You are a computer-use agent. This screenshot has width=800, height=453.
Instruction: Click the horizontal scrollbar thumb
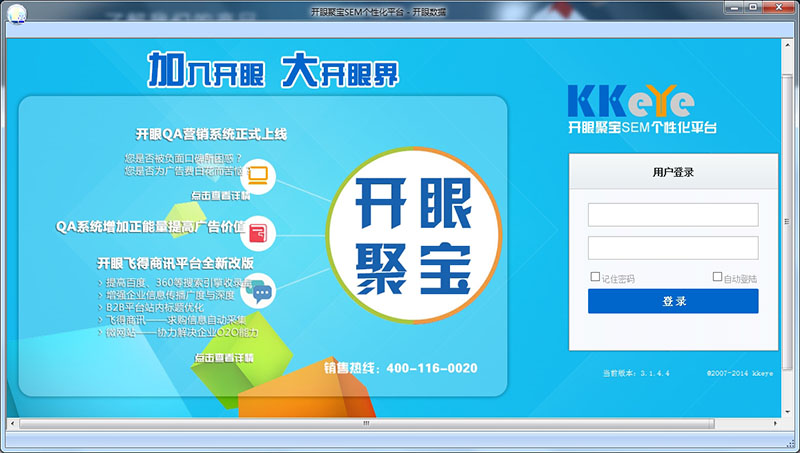pyautogui.click(x=366, y=423)
